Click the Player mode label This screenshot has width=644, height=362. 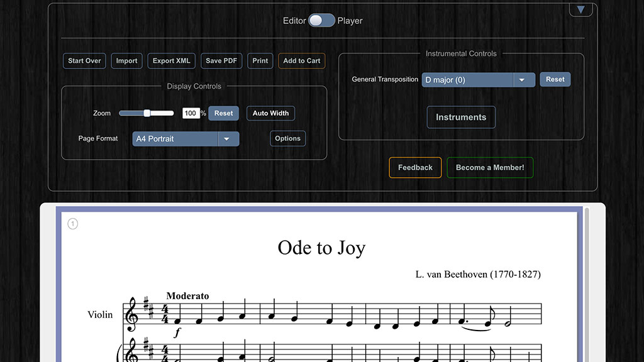350,21
